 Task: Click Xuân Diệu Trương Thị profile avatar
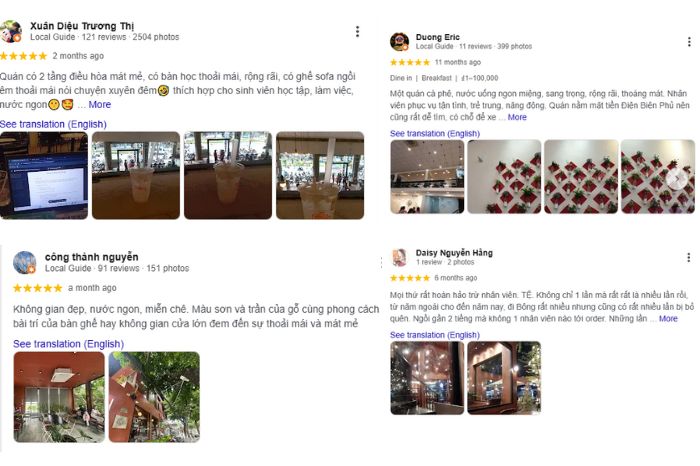coord(11,31)
